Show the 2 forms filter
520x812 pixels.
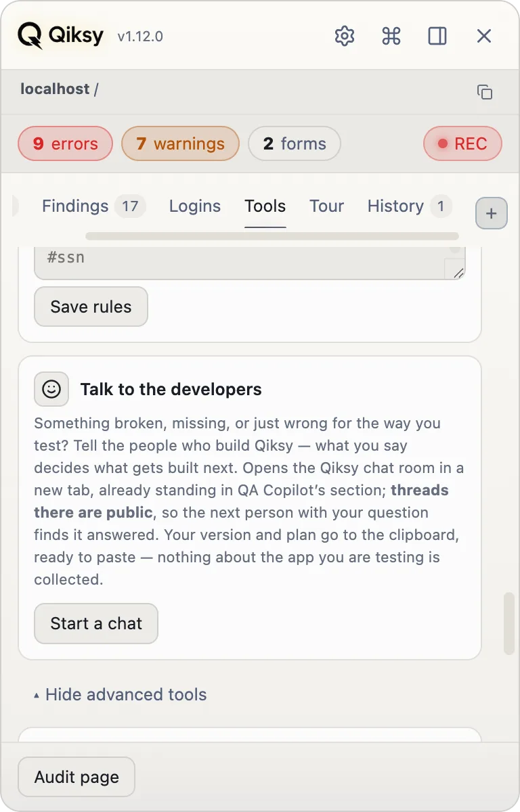click(295, 143)
